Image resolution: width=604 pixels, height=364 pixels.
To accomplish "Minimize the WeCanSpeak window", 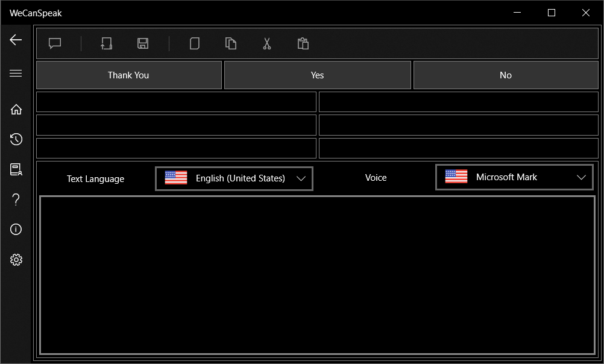I will (517, 13).
